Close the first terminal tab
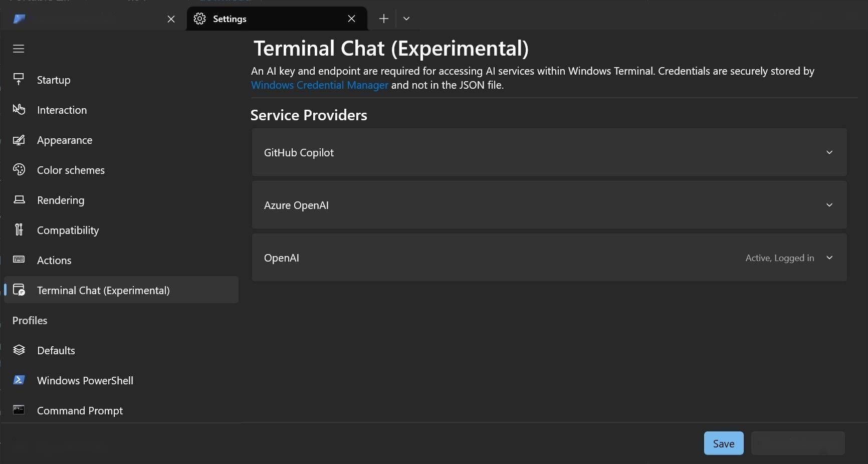 (171, 19)
